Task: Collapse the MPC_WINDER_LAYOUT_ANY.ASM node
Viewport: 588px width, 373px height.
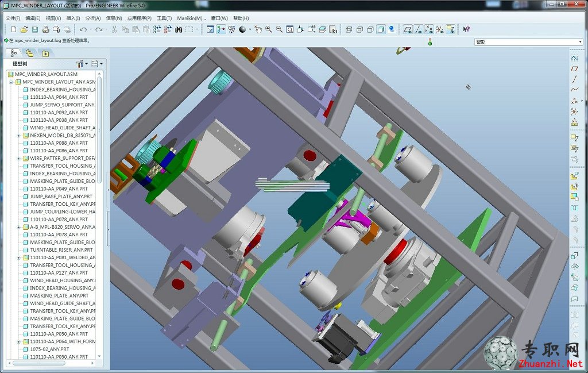Action: tap(11, 82)
